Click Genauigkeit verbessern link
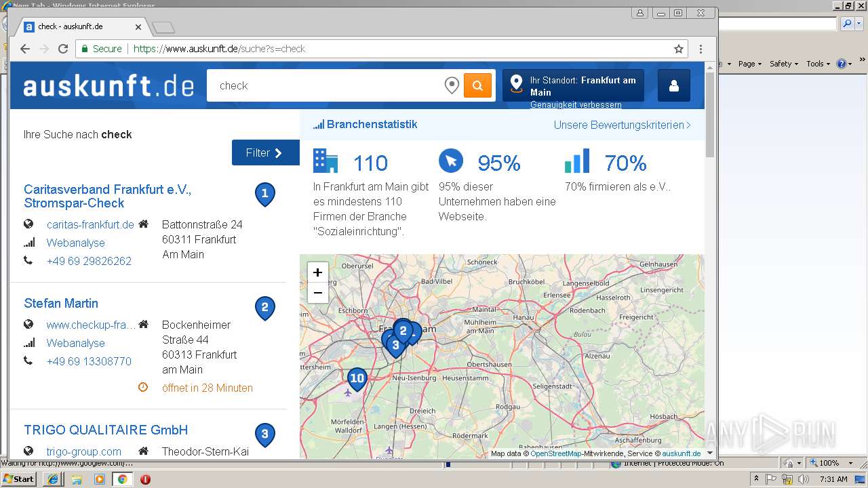Viewport: 868px width, 488px height. (576, 105)
